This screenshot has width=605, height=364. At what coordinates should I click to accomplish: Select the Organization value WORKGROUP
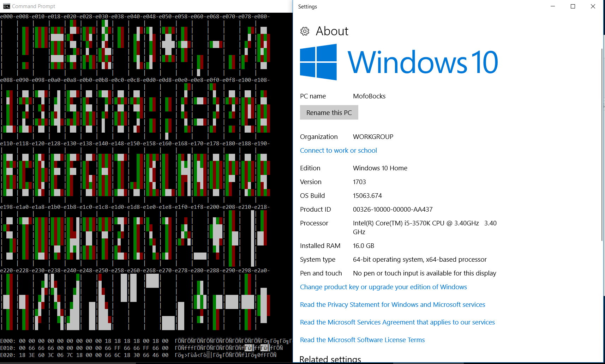coord(373,137)
